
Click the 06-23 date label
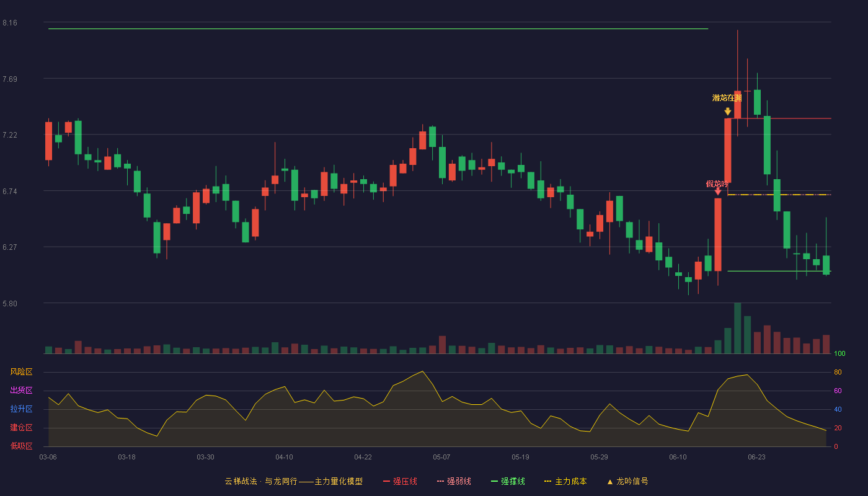point(756,457)
